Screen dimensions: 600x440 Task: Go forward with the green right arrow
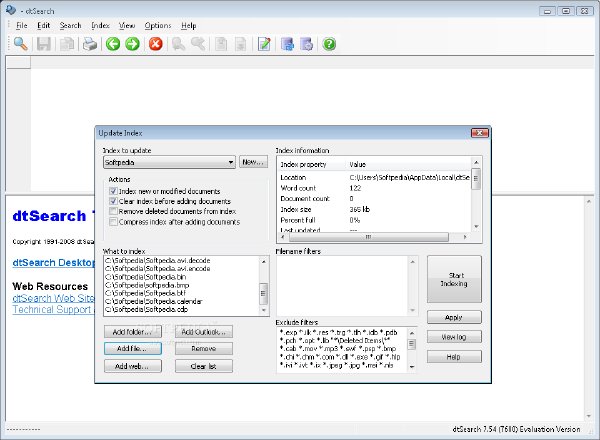[x=132, y=44]
